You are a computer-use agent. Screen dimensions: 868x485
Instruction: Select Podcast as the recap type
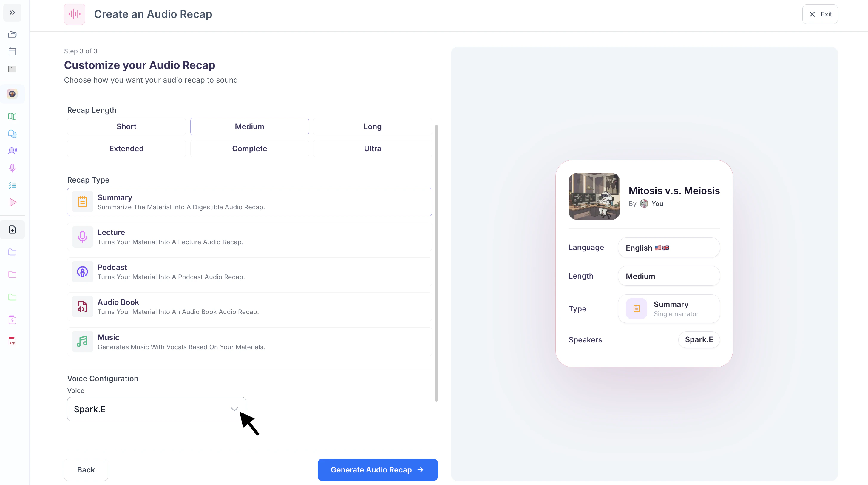[249, 272]
